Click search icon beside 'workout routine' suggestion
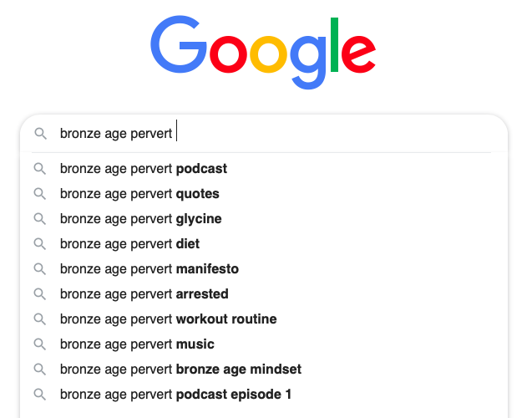This screenshot has height=418, width=532. coord(39,319)
